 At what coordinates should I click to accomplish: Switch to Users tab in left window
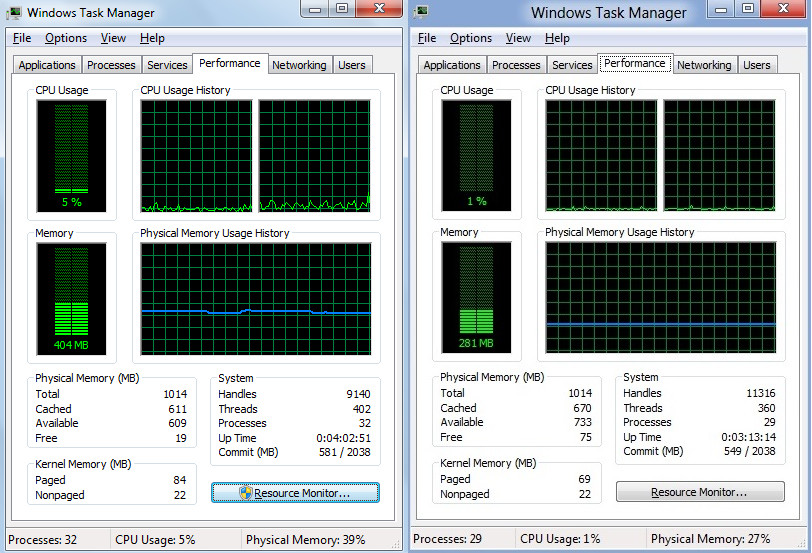coord(352,65)
